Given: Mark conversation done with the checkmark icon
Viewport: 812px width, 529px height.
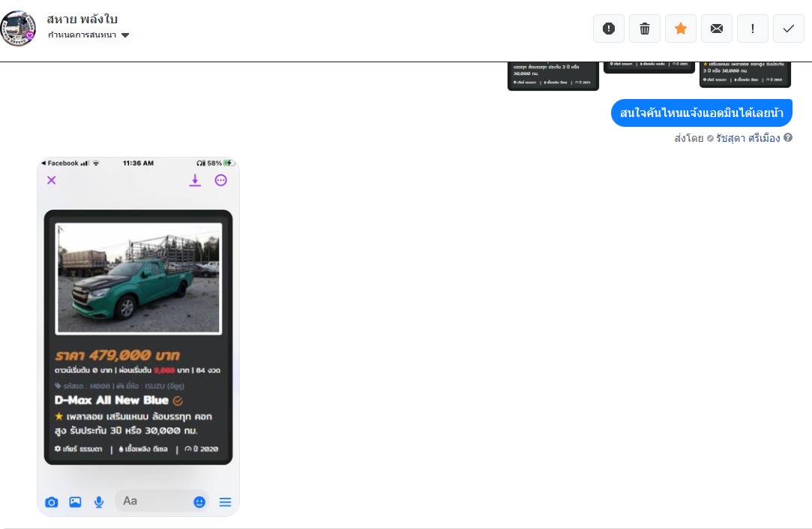Looking at the screenshot, I should [789, 29].
